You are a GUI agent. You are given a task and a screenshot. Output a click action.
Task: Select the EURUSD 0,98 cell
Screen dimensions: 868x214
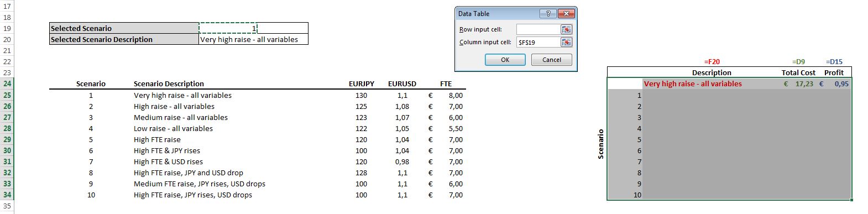402,161
